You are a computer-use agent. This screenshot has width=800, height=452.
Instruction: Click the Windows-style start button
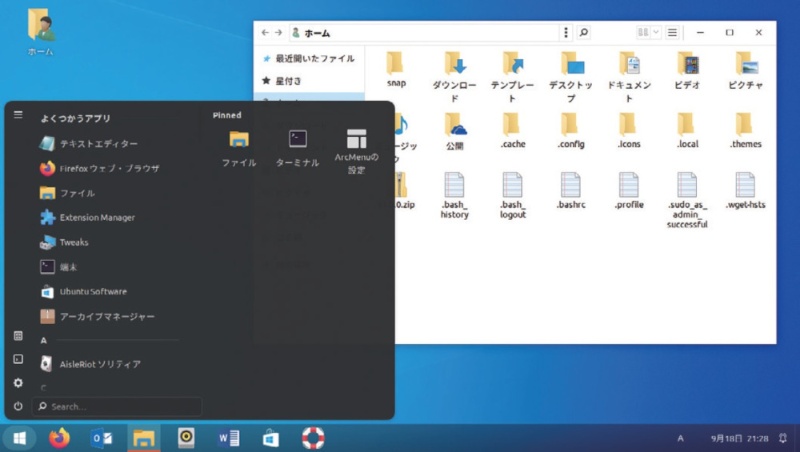pyautogui.click(x=19, y=438)
